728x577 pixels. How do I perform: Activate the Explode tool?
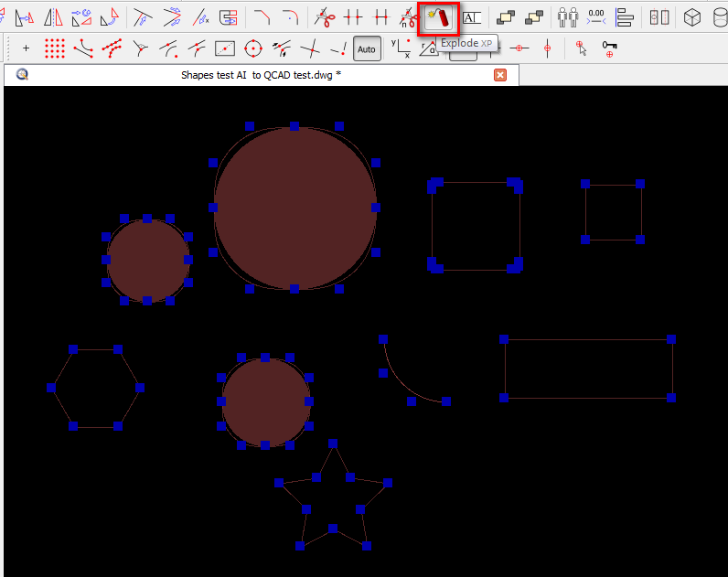[x=438, y=17]
